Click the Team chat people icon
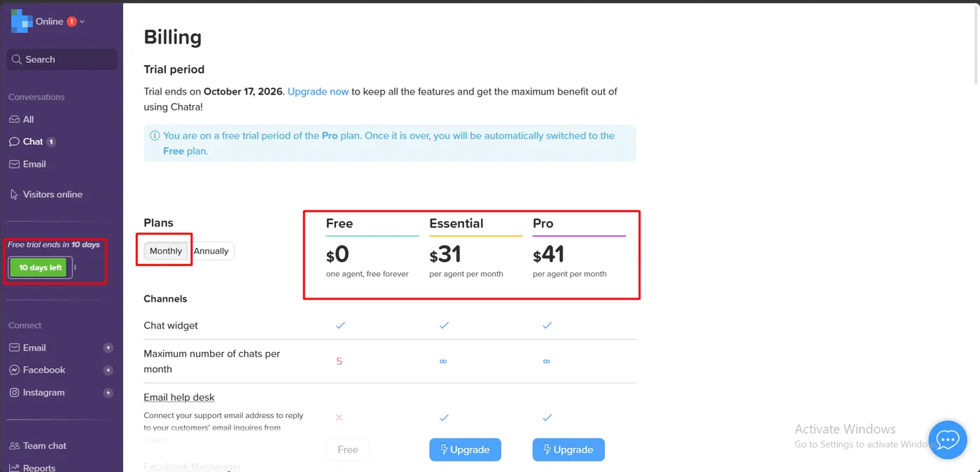This screenshot has width=980, height=472. click(x=14, y=445)
